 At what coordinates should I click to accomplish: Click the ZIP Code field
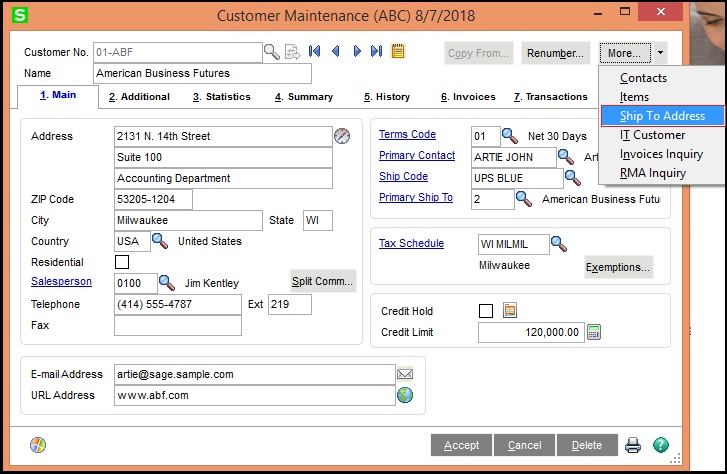[x=153, y=199]
